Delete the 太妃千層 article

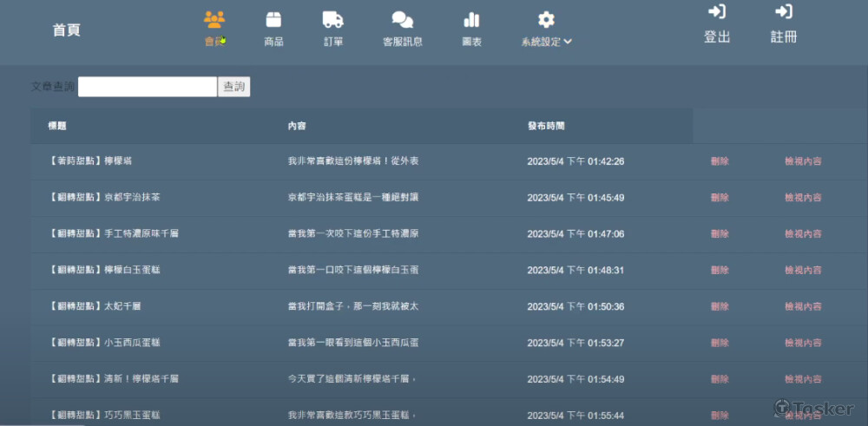coord(720,307)
